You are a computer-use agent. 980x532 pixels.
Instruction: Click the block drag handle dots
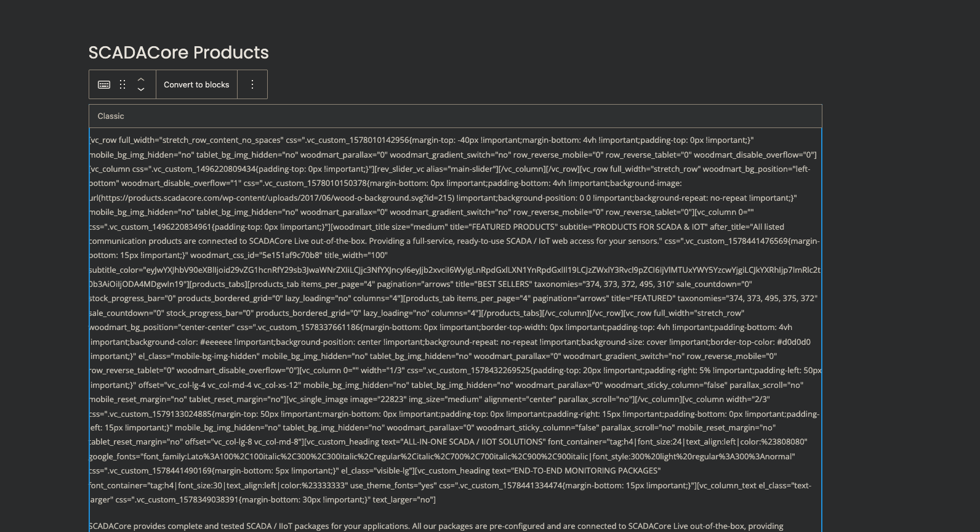click(x=122, y=84)
